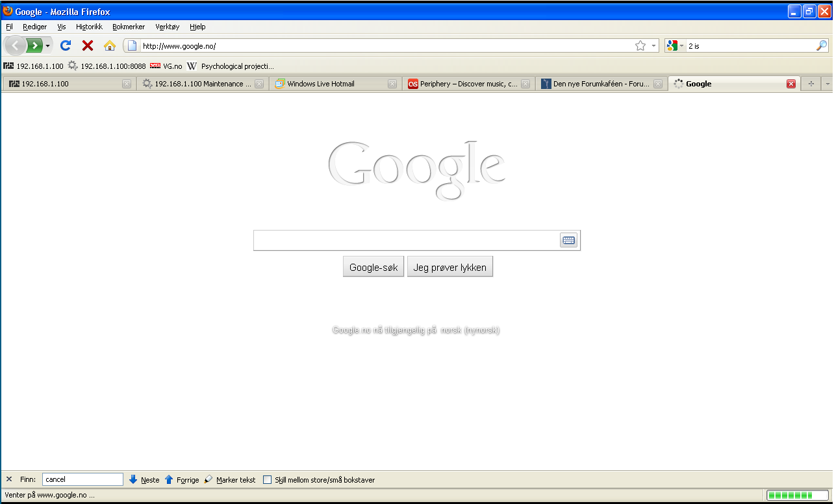This screenshot has width=834, height=504.
Task: Open the 192.168.1.100:8088 bookmark
Action: [x=107, y=66]
